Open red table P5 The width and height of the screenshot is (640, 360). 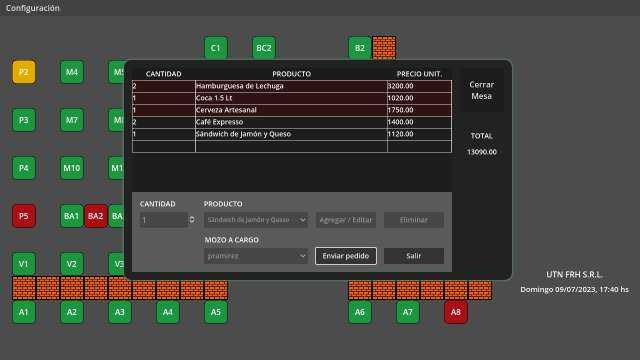click(24, 216)
